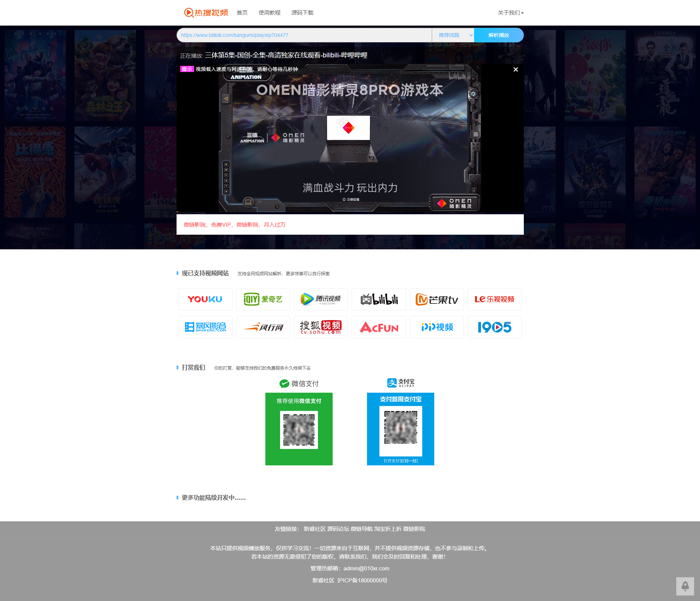Viewport: 700px width, 601px height.
Task: Expand the 关于我们 dropdown menu
Action: (511, 13)
